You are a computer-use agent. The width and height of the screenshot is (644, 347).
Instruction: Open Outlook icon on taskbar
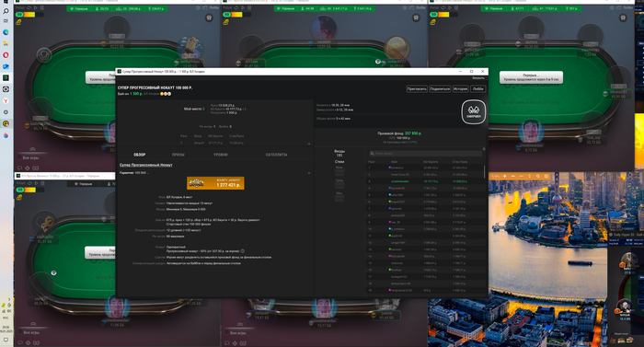tap(6, 66)
